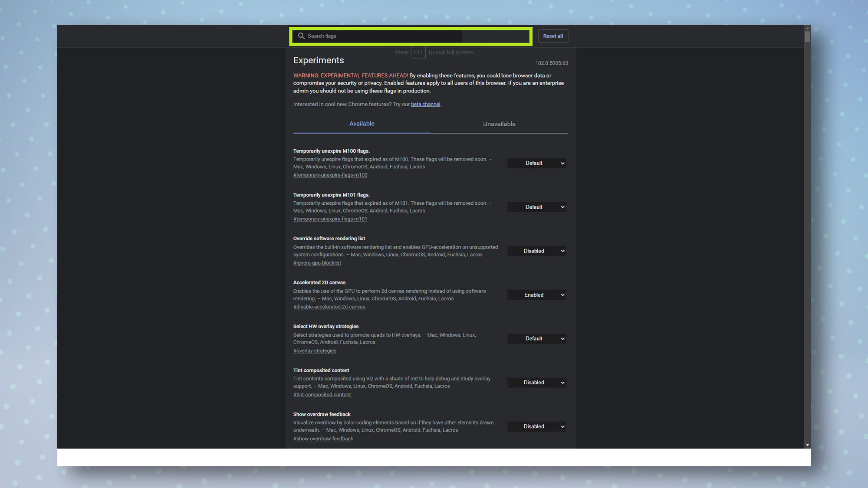Switch to the Unavailable tab
This screenshot has width=868, height=488.
pyautogui.click(x=499, y=124)
